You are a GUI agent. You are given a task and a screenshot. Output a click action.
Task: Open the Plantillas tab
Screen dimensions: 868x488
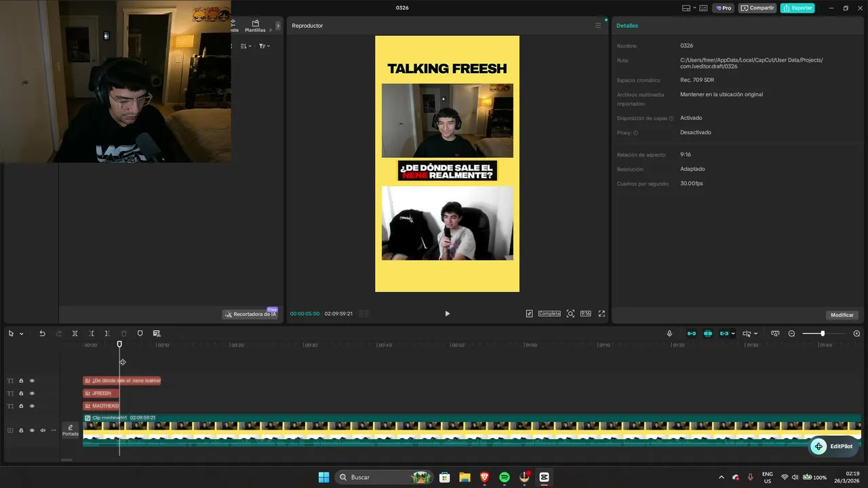pyautogui.click(x=255, y=26)
